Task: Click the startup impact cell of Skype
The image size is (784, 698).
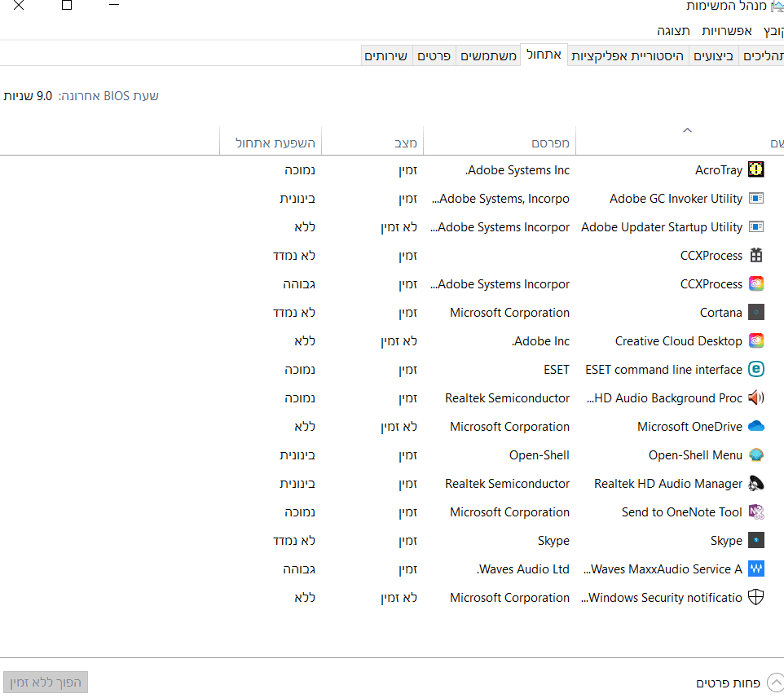Action: click(x=294, y=541)
